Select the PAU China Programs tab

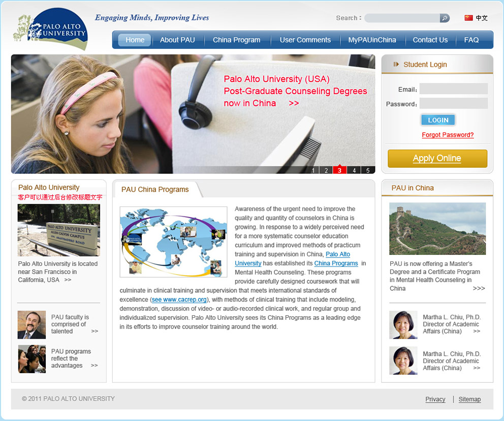(x=155, y=190)
